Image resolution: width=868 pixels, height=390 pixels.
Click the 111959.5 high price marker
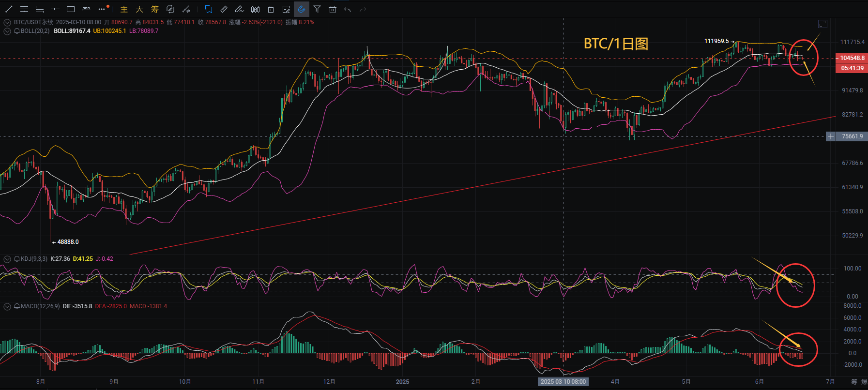[x=716, y=41]
